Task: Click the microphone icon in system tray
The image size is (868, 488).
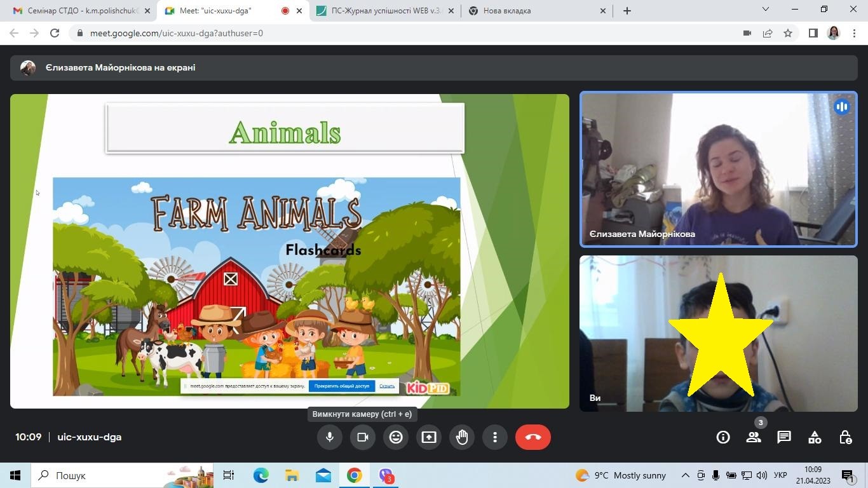Action: tap(716, 475)
